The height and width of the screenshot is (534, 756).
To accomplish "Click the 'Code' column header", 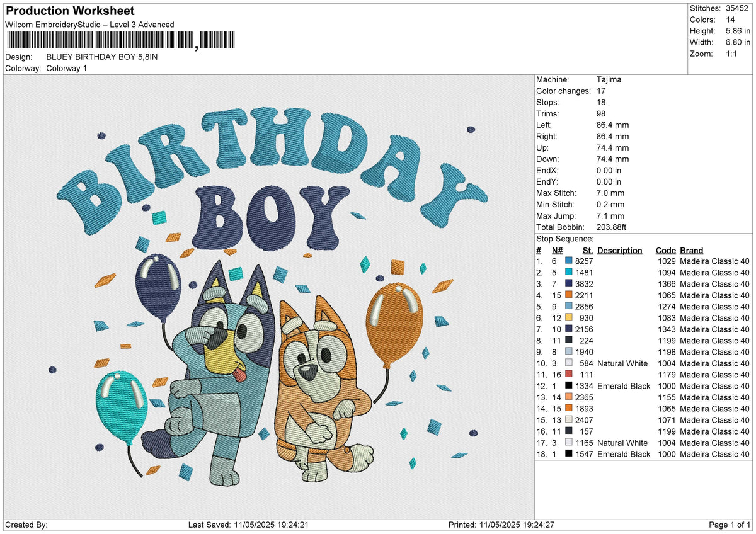I will pos(665,250).
